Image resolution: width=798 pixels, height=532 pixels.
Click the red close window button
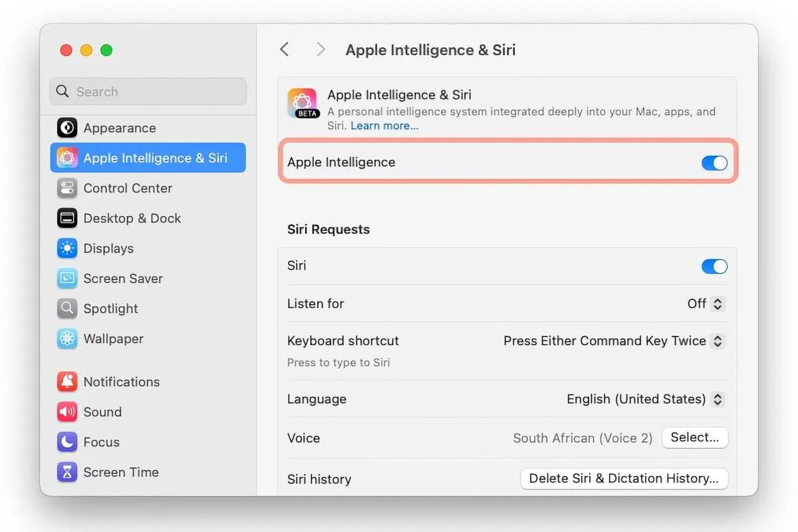pyautogui.click(x=66, y=50)
